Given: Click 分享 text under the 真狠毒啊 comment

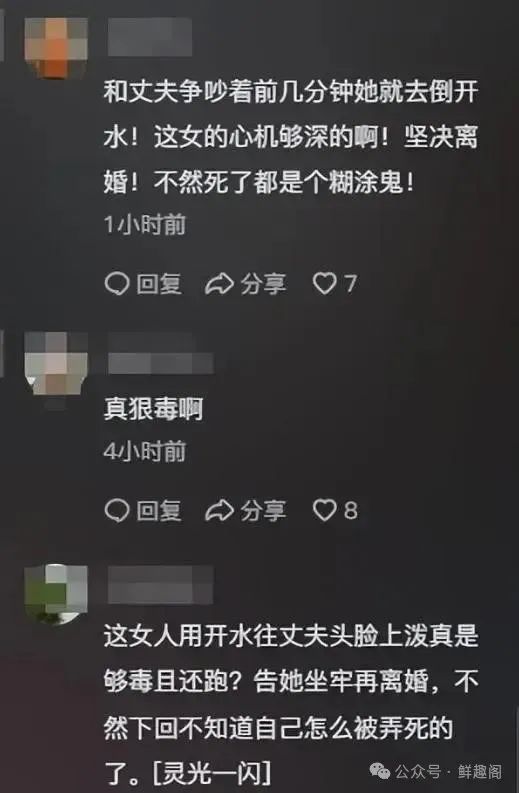Looking at the screenshot, I should click(263, 510).
